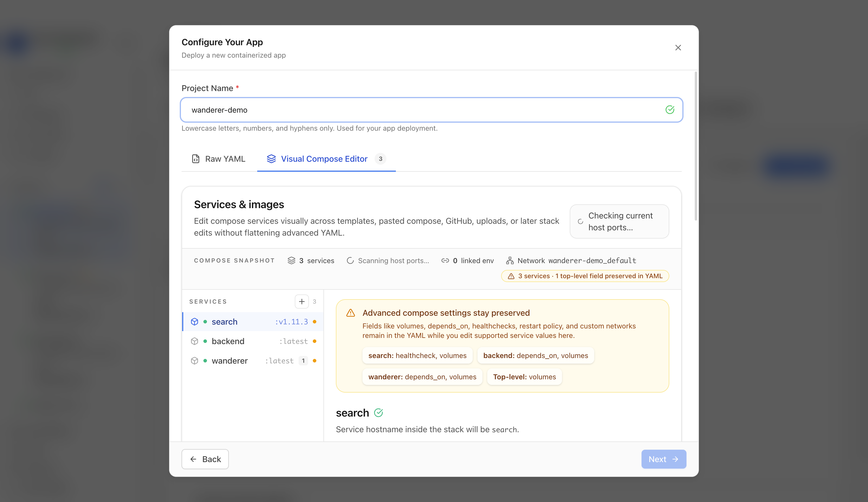Click the Project Name input field
The image size is (868, 502).
point(431,110)
